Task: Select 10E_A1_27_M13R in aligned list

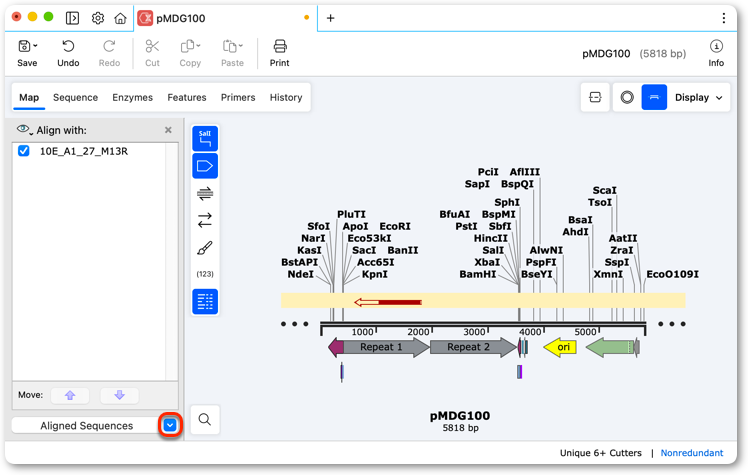Action: click(84, 151)
